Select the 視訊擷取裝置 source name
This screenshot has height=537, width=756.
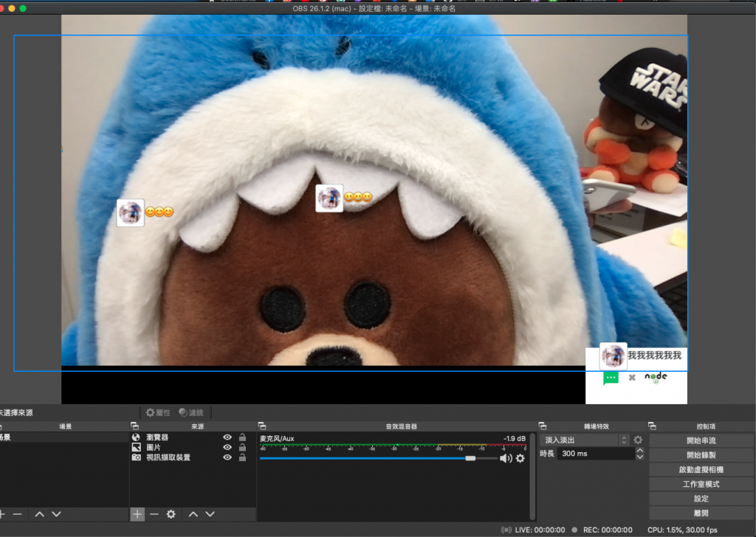tap(168, 457)
